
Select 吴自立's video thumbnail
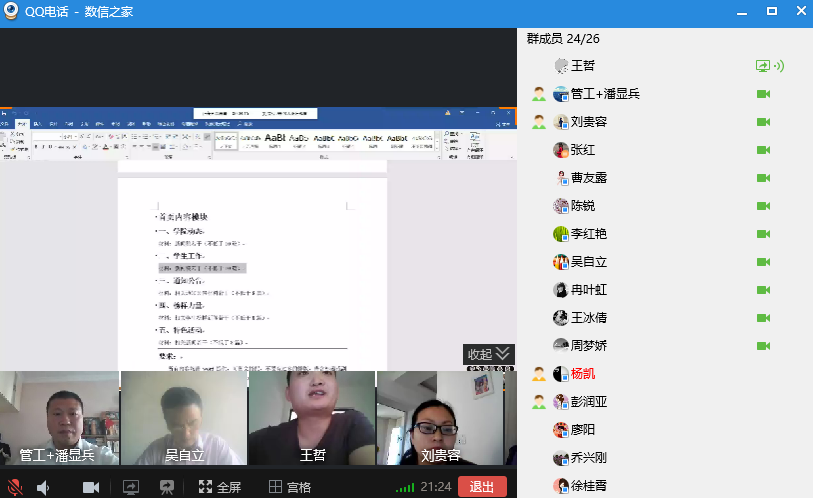[x=184, y=418]
